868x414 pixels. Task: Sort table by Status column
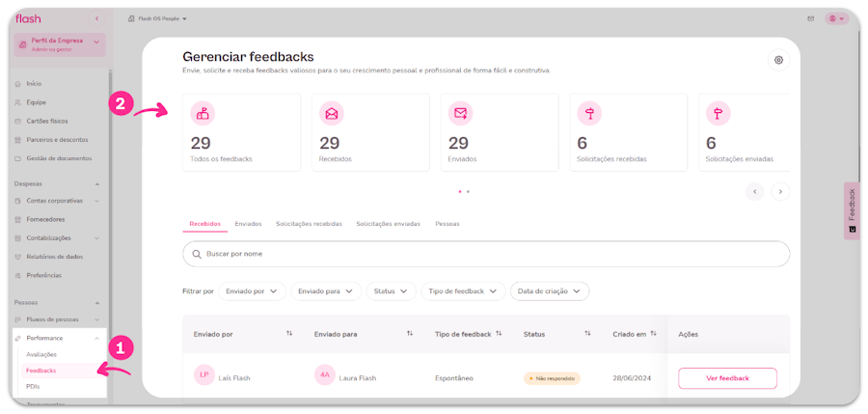coord(587,334)
